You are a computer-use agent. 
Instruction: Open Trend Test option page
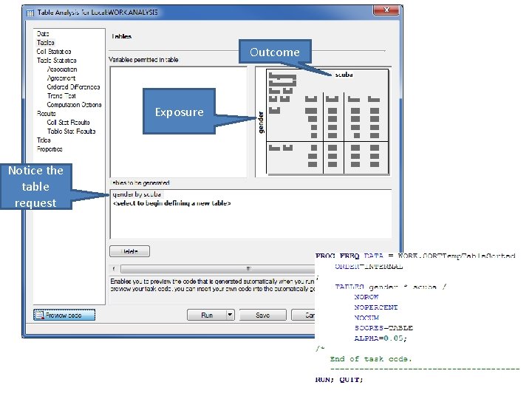coord(61,95)
